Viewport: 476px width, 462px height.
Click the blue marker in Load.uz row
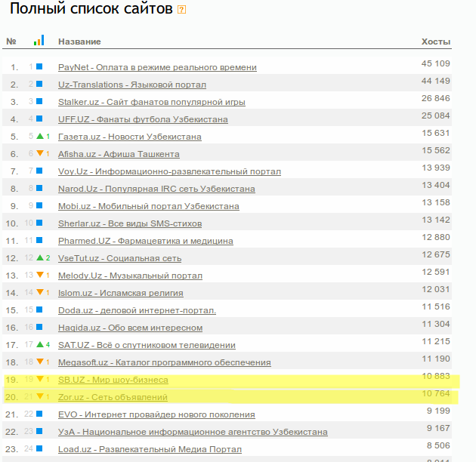coord(39,448)
